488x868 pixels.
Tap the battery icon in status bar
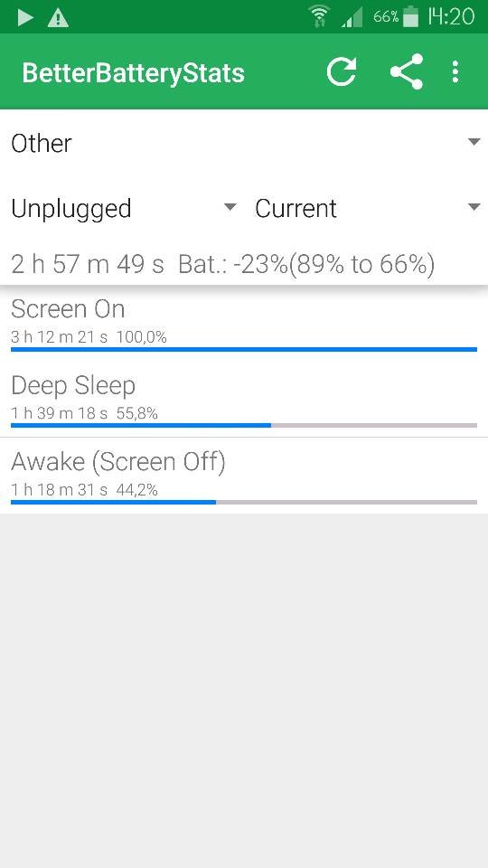[x=410, y=16]
